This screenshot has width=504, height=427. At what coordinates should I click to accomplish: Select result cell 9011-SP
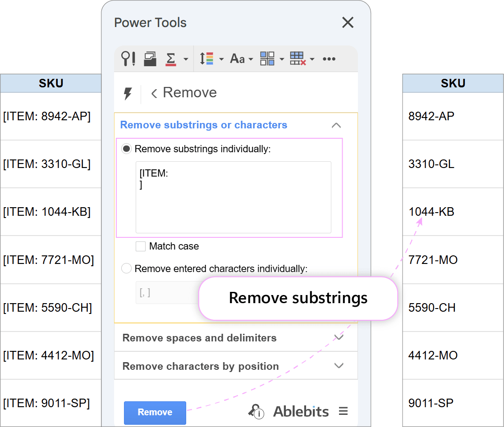tap(453, 403)
